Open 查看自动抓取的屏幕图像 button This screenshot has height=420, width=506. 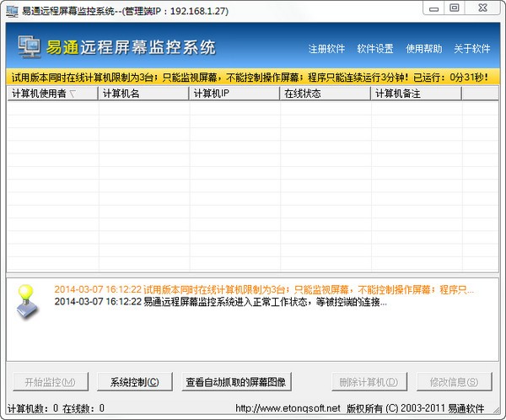tap(236, 382)
